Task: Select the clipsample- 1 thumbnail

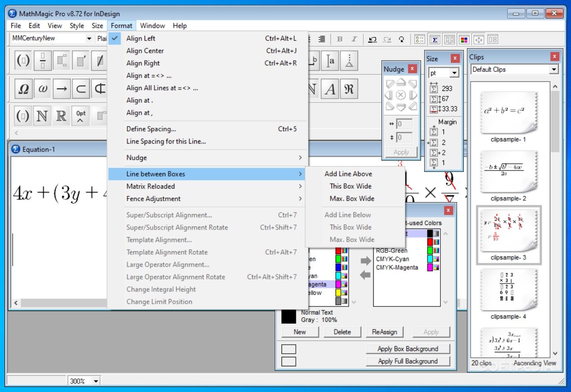Action: (x=508, y=113)
